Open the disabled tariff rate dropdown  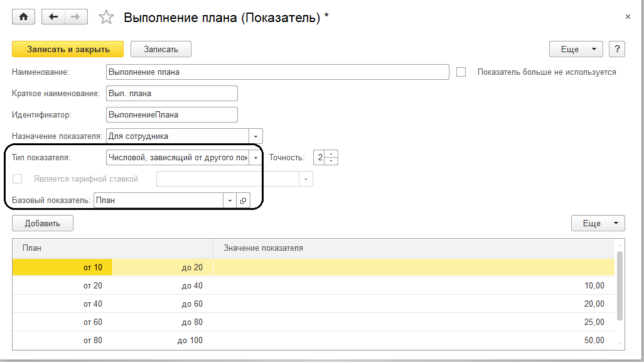point(306,179)
